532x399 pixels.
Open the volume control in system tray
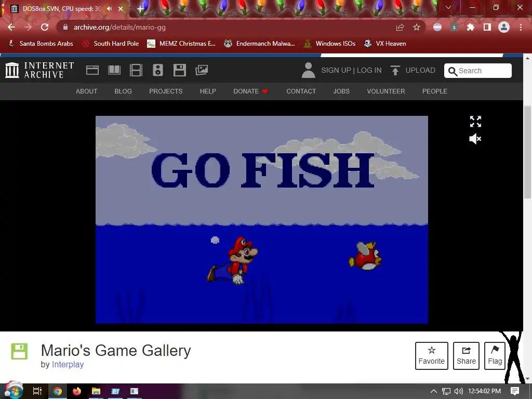tap(458, 391)
